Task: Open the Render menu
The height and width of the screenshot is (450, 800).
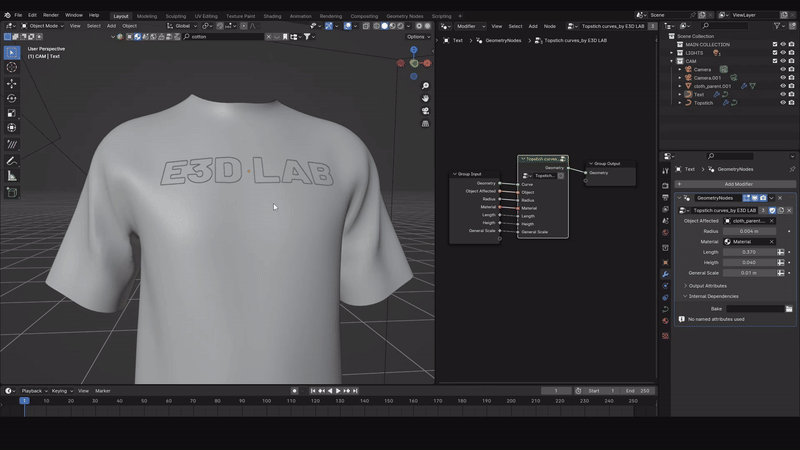Action: (51, 15)
